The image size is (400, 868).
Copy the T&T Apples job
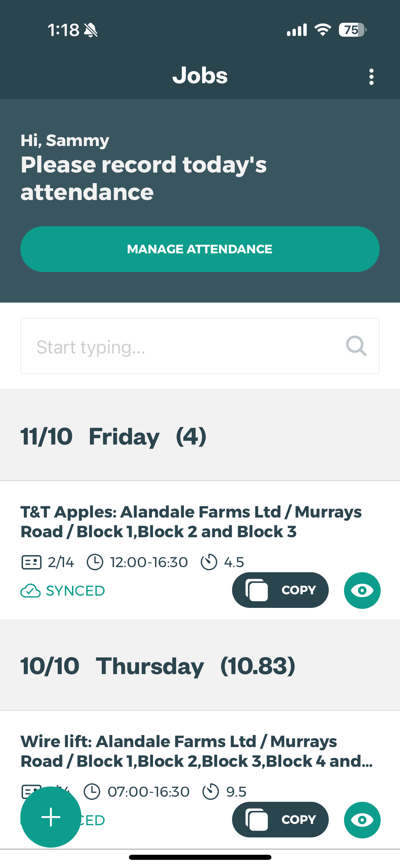[280, 590]
